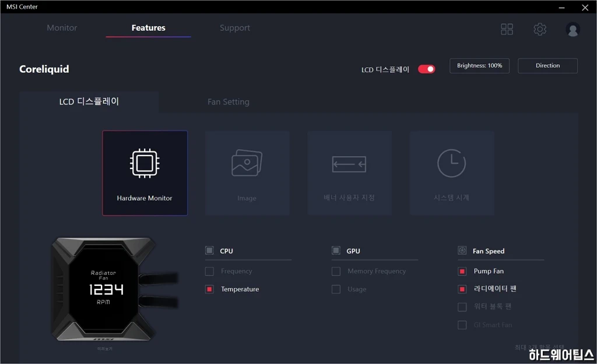Switch to the Monitor tab

pos(62,28)
